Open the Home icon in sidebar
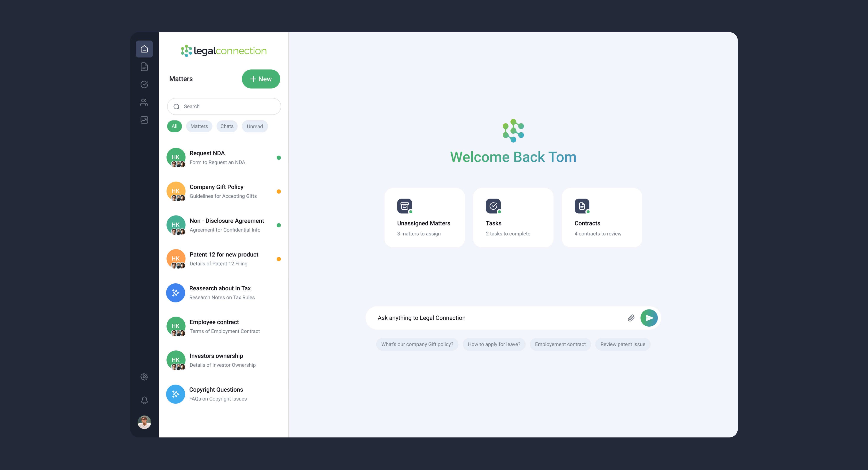The width and height of the screenshot is (868, 470). click(144, 49)
